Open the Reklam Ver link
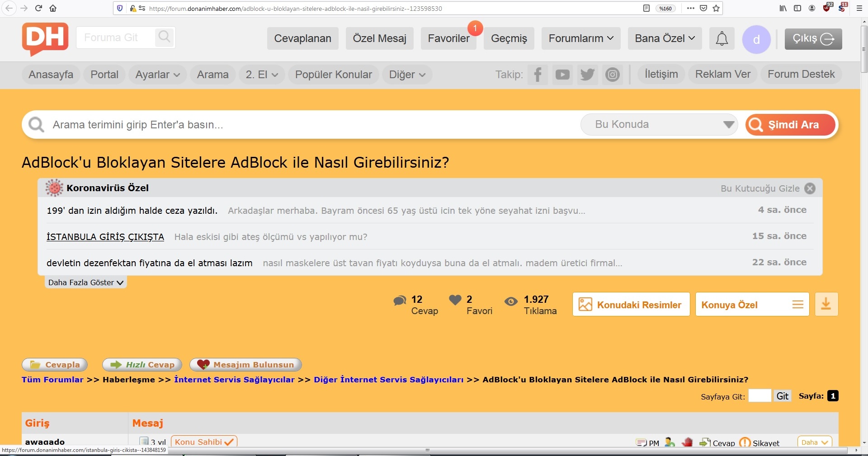Screen dimensions: 868x456 [722, 74]
